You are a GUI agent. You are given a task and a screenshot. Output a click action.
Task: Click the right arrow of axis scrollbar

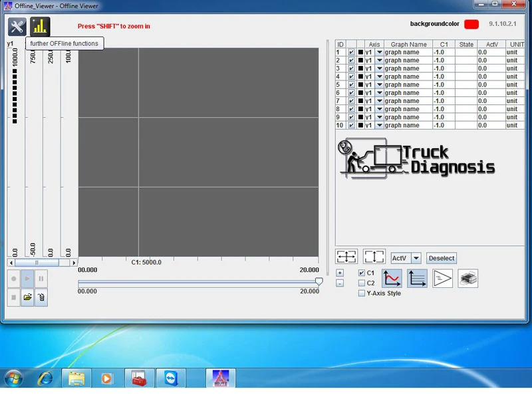coord(74,263)
